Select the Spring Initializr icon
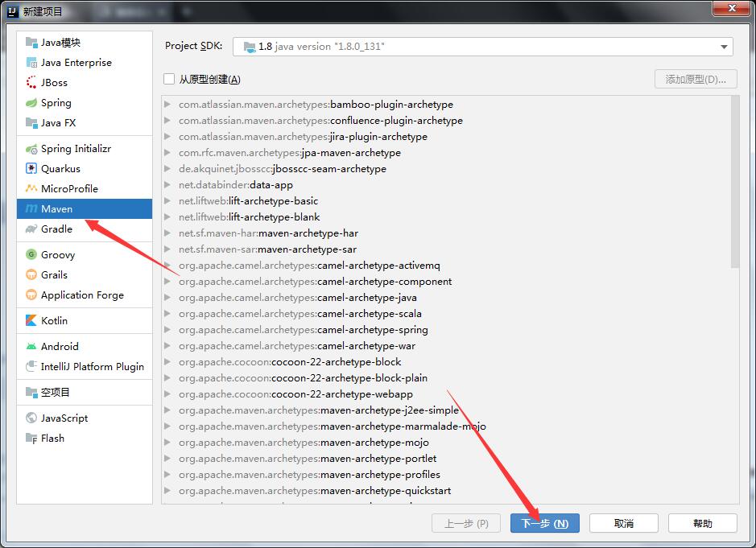756x548 pixels. tap(31, 149)
